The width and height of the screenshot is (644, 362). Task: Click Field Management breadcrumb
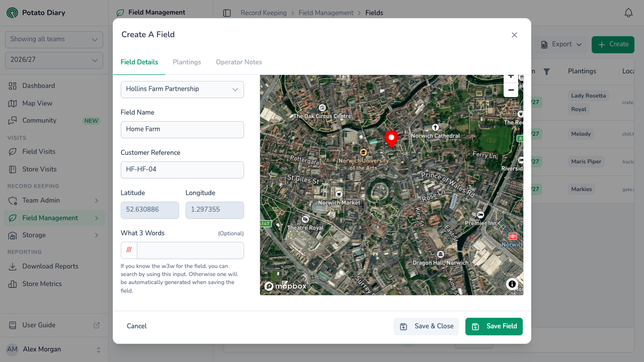pyautogui.click(x=326, y=13)
